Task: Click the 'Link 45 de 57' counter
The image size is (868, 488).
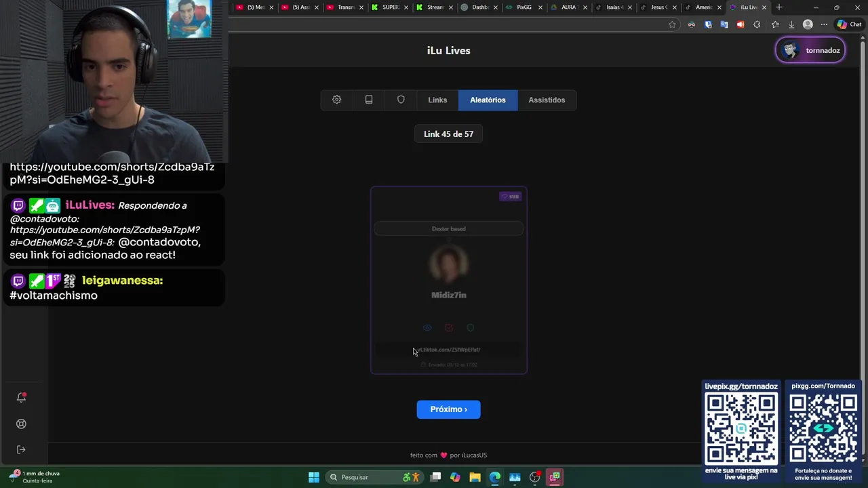Action: pyautogui.click(x=448, y=134)
